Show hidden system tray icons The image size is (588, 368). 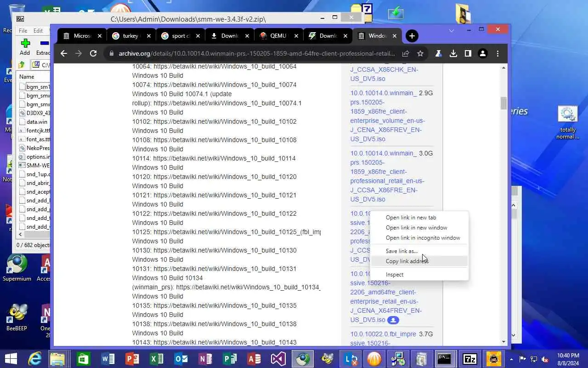(512, 359)
